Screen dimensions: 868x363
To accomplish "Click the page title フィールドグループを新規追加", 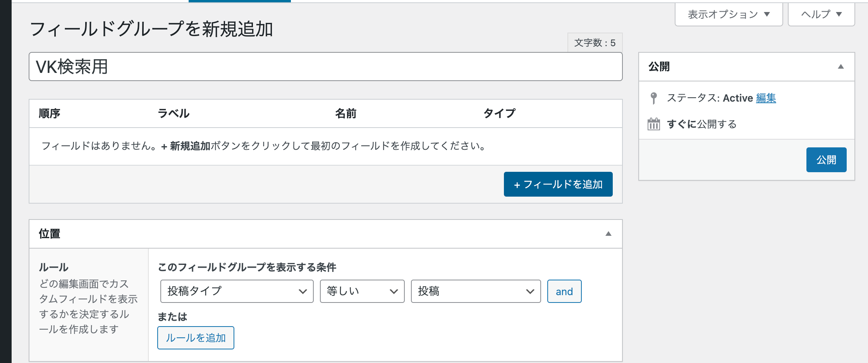I will pyautogui.click(x=151, y=29).
